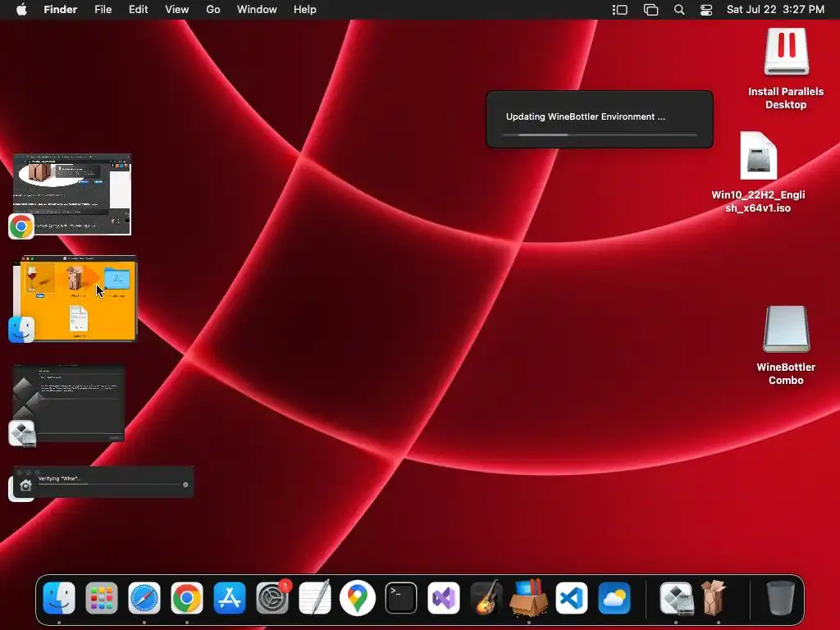Open the Go menu
The image size is (840, 630).
[213, 10]
